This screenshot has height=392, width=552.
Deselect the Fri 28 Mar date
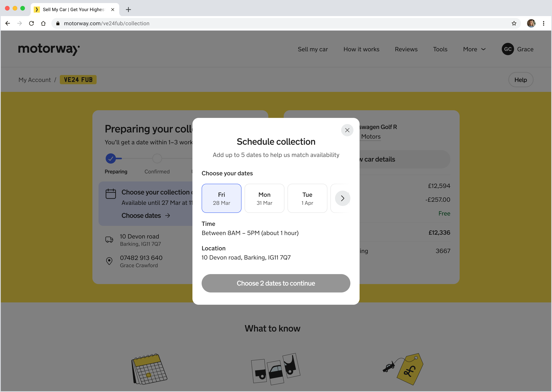point(221,198)
